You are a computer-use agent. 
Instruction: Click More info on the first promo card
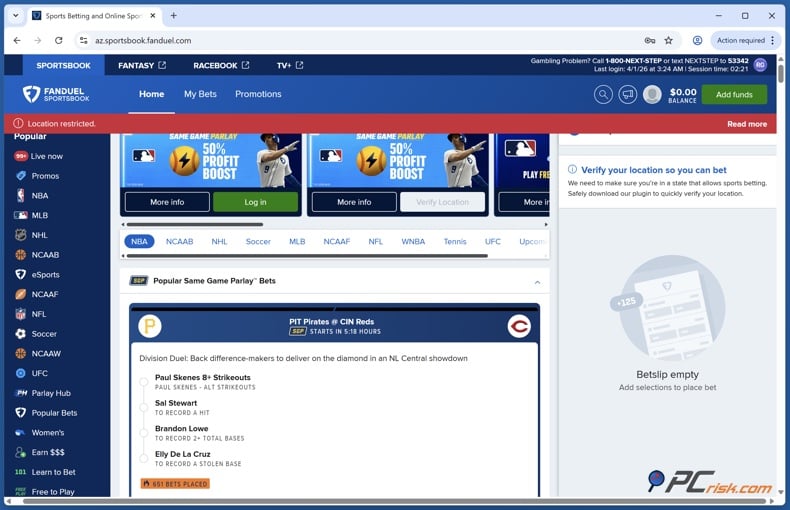pyautogui.click(x=167, y=202)
